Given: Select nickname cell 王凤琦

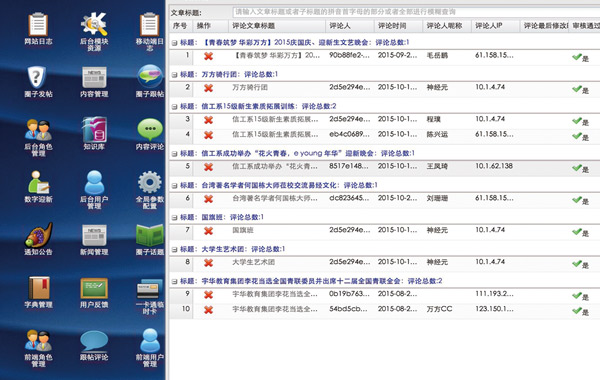Looking at the screenshot, I should (437, 166).
